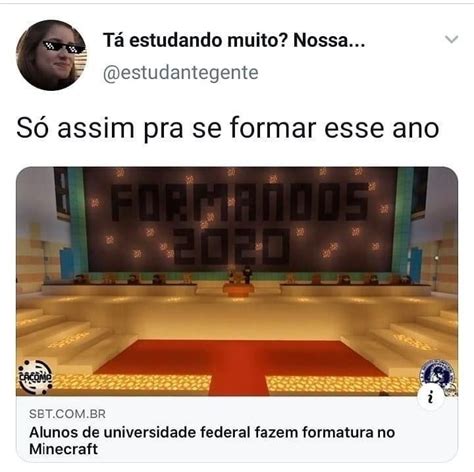Click the @estudantegente handle
The image size is (474, 472).
pyautogui.click(x=181, y=73)
